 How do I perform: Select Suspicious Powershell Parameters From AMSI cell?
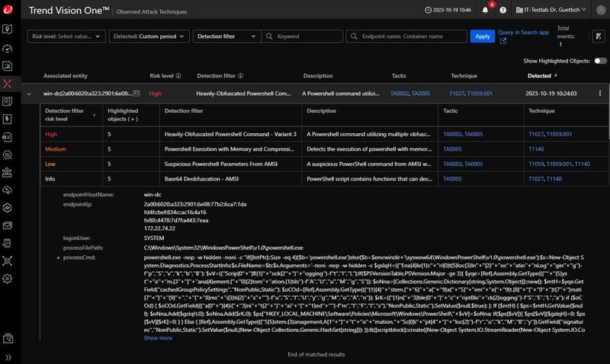[x=230, y=164]
